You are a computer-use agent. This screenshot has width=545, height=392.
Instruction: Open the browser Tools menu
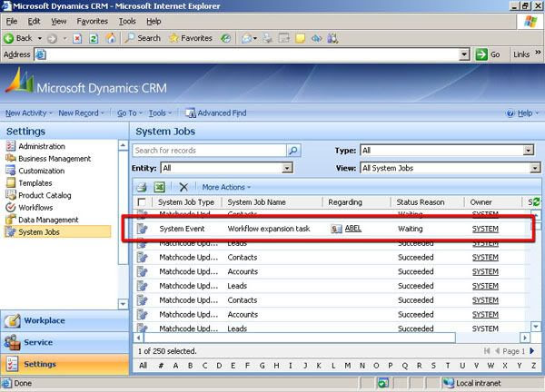127,22
